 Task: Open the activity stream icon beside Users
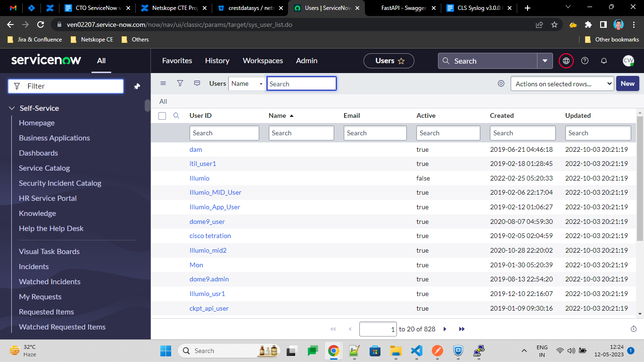pos(197,83)
